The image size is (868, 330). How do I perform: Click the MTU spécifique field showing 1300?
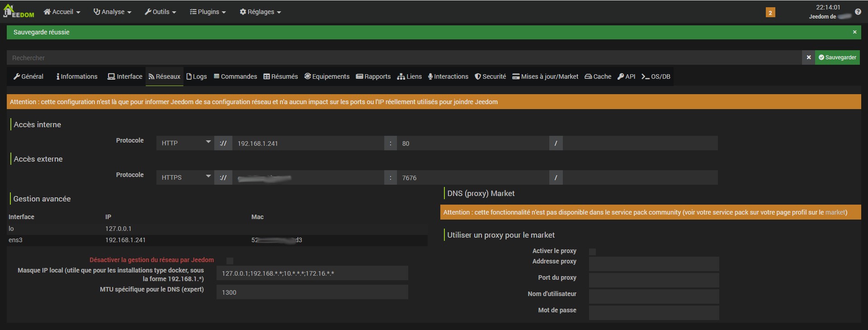[x=312, y=292]
